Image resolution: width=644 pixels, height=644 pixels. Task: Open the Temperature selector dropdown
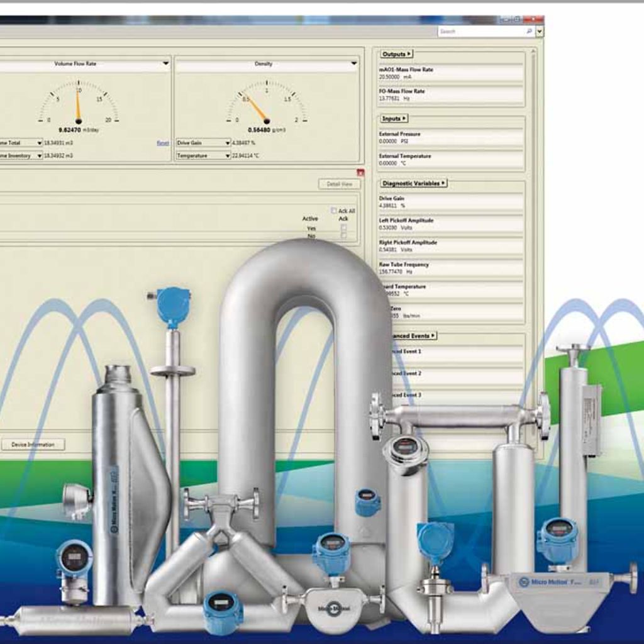[x=228, y=155]
